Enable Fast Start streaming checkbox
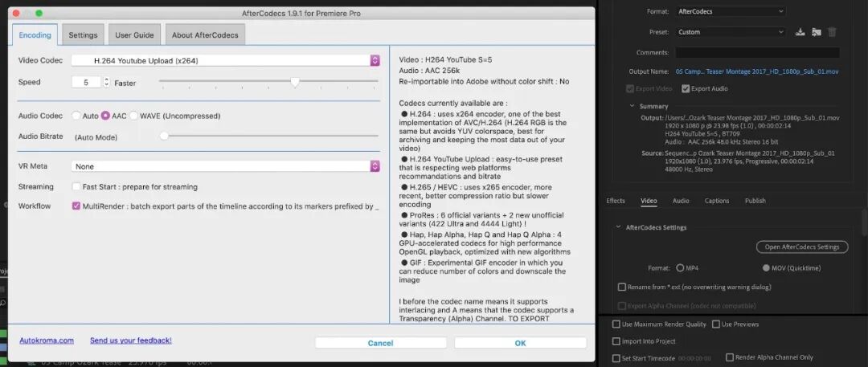The image size is (868, 367). coord(76,187)
